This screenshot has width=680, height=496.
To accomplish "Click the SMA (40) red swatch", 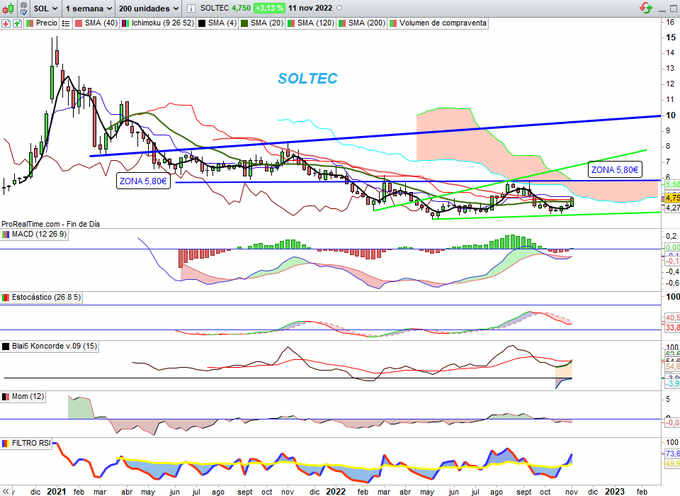I will 78,23.
